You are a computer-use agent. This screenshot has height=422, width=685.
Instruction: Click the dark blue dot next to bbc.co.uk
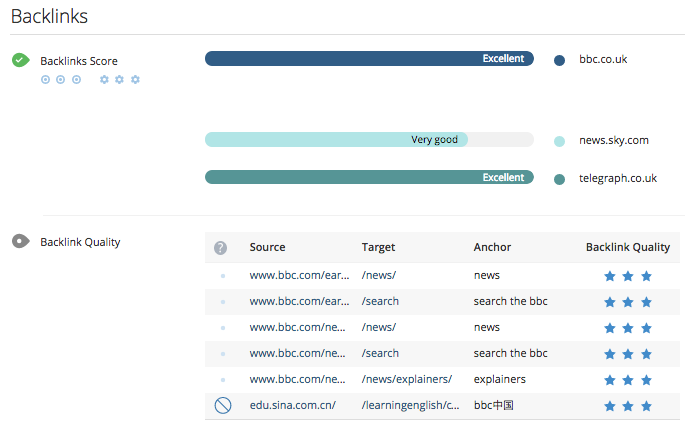[559, 60]
